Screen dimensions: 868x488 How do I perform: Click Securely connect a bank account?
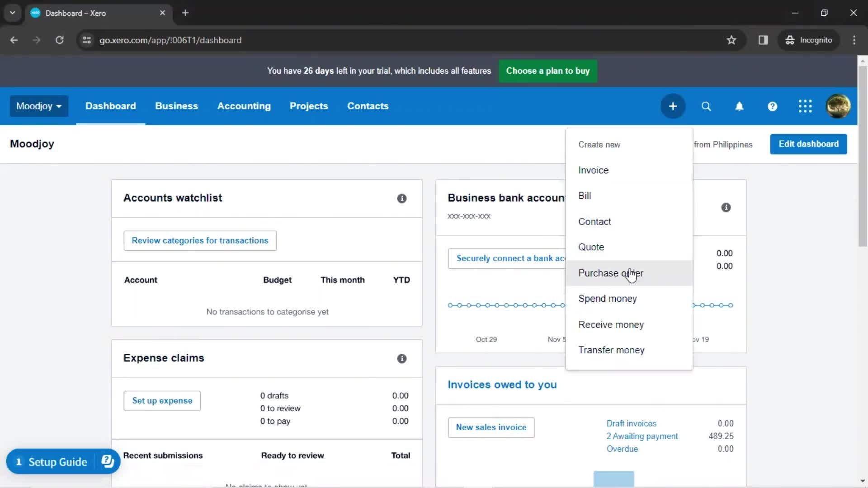coord(507,258)
